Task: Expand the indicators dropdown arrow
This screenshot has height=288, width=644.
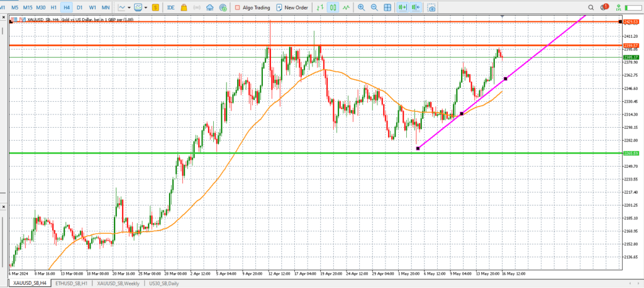Action: pyautogui.click(x=145, y=8)
